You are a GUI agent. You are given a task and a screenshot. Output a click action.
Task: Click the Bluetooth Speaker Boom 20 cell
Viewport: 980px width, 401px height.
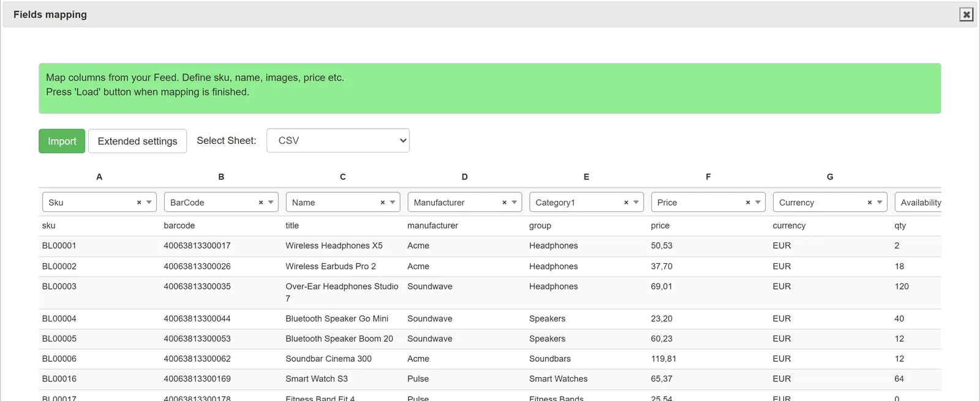point(339,339)
